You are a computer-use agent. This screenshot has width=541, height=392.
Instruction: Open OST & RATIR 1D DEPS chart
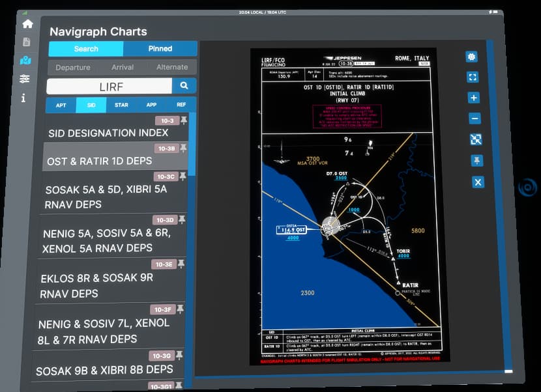click(115, 156)
